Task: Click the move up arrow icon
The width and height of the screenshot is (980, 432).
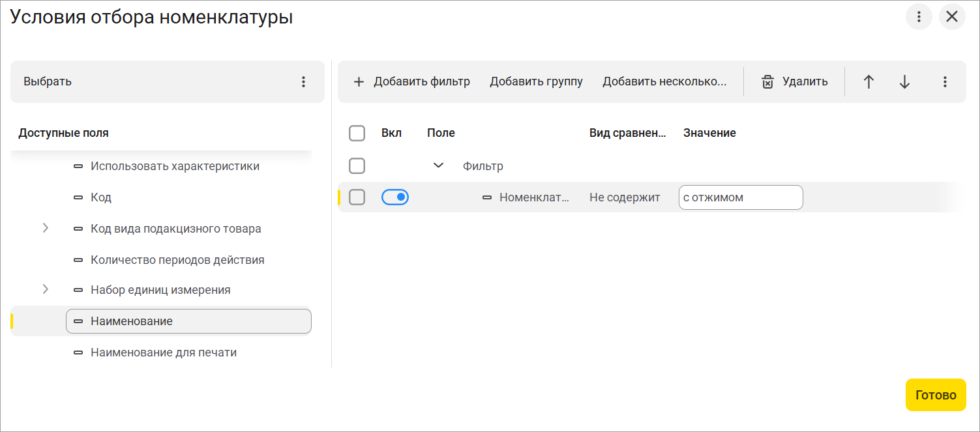Action: tap(869, 82)
